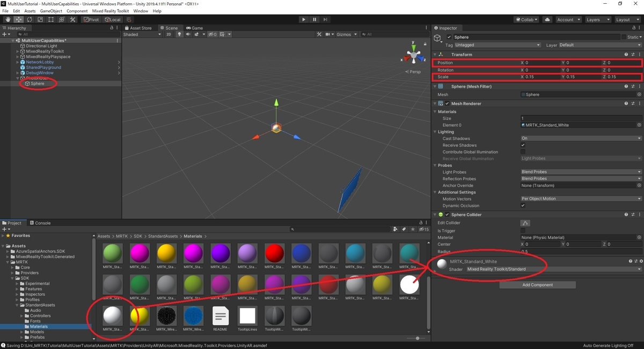Screen dimensions: 644x349
Task: Pause the game playback
Action: (314, 19)
